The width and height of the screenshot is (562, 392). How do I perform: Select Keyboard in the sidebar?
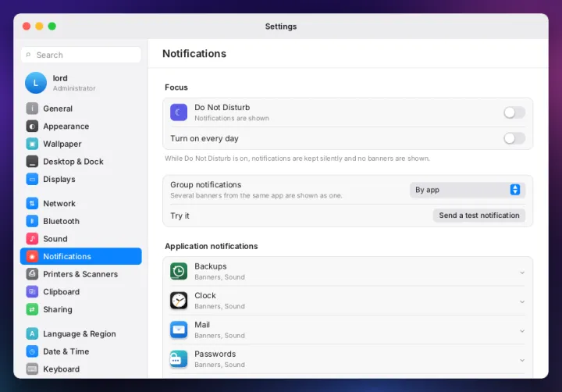point(81,369)
